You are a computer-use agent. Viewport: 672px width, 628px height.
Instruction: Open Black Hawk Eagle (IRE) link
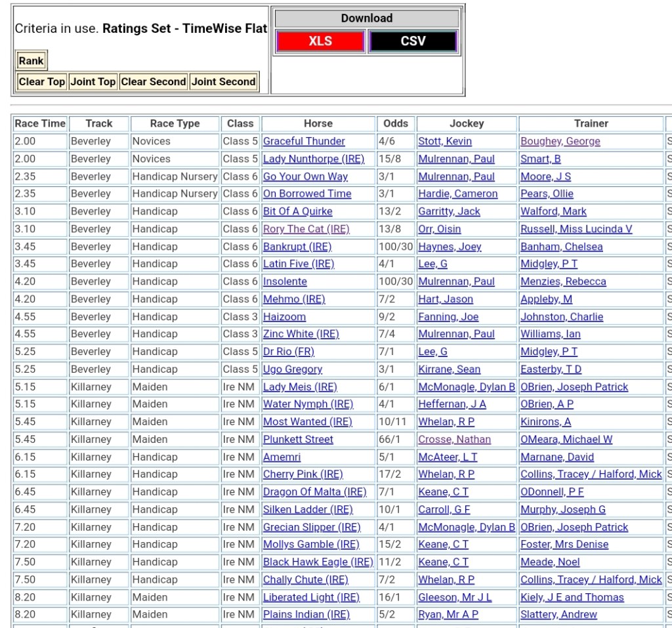coord(318,562)
